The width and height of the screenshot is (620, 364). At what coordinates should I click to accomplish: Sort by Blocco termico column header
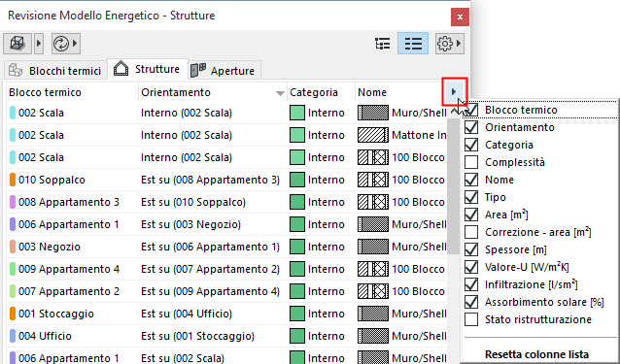pyautogui.click(x=72, y=92)
